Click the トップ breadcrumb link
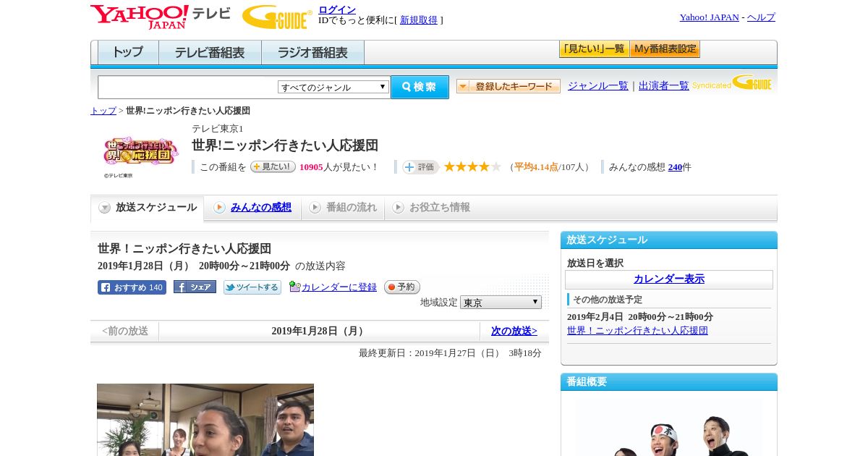The image size is (868, 456). pos(103,111)
